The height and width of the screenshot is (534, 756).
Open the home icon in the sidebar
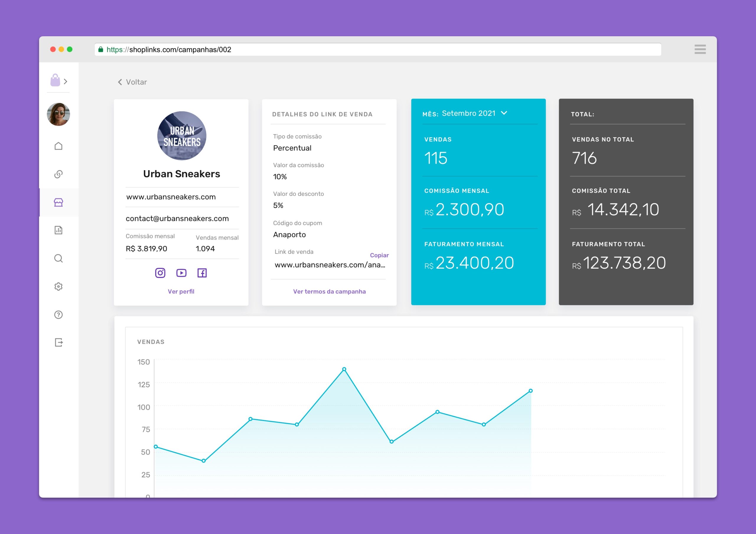click(x=58, y=146)
